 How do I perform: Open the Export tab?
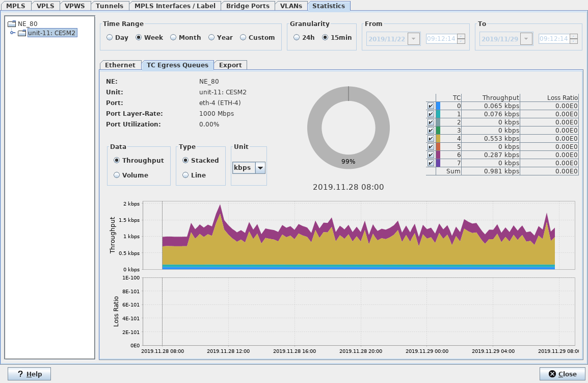pyautogui.click(x=230, y=65)
